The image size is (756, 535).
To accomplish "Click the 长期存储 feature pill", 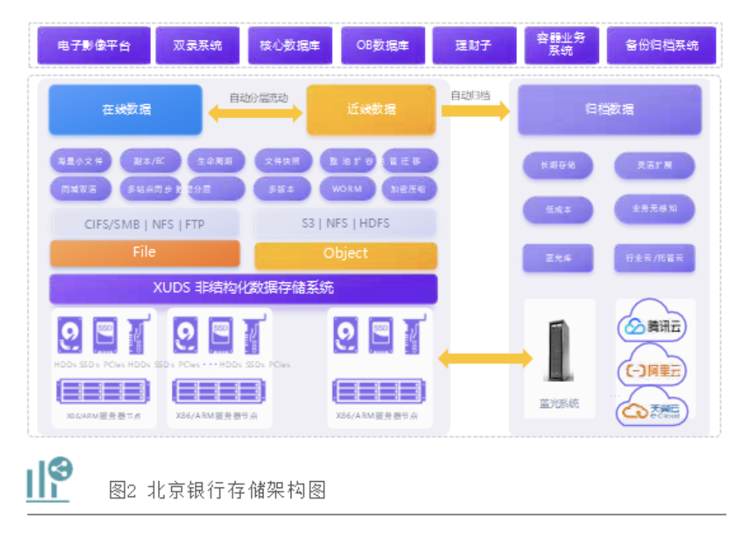I will coord(558,166).
